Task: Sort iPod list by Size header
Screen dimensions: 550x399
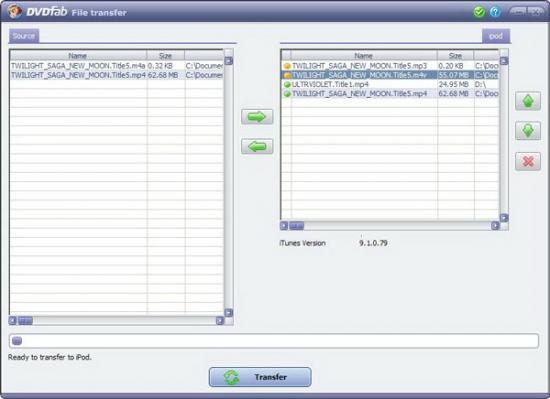Action: [x=455, y=55]
